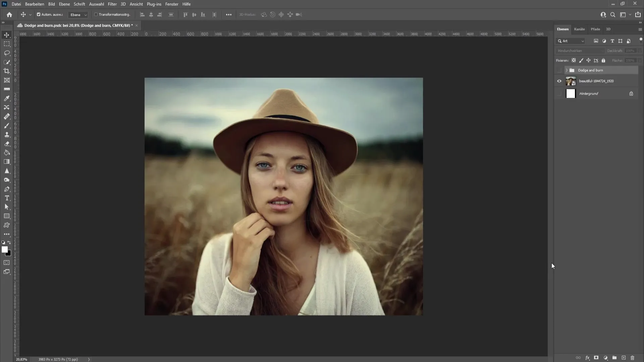Select the Move tool
Screen dimensions: 644x362
pos(7,35)
